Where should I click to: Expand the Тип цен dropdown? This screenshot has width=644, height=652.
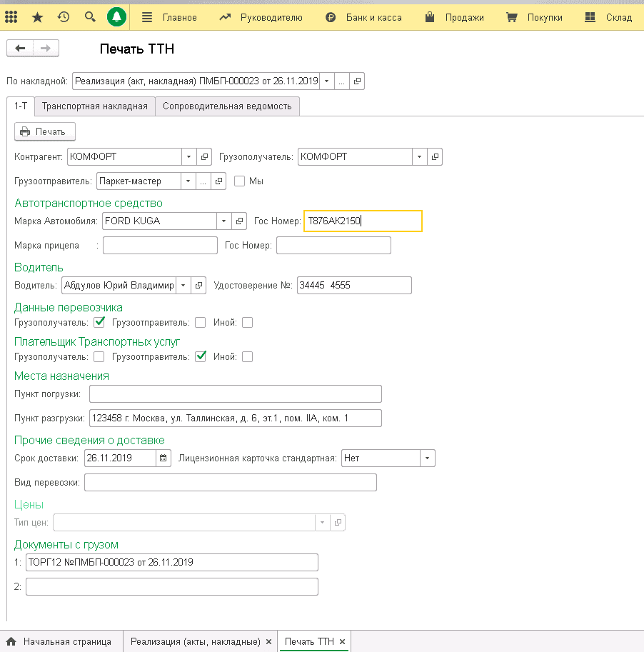tap(322, 522)
